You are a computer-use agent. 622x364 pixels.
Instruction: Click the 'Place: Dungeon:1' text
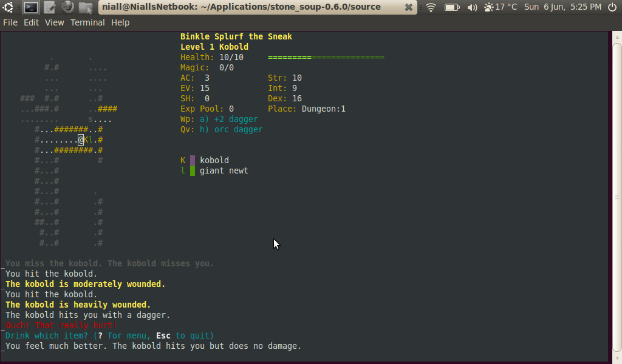[x=307, y=109]
